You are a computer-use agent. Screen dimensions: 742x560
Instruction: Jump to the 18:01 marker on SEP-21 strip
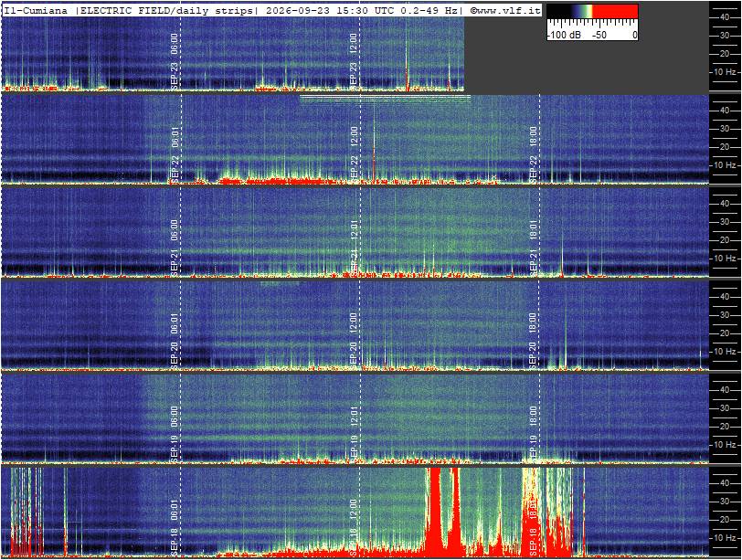tap(533, 229)
